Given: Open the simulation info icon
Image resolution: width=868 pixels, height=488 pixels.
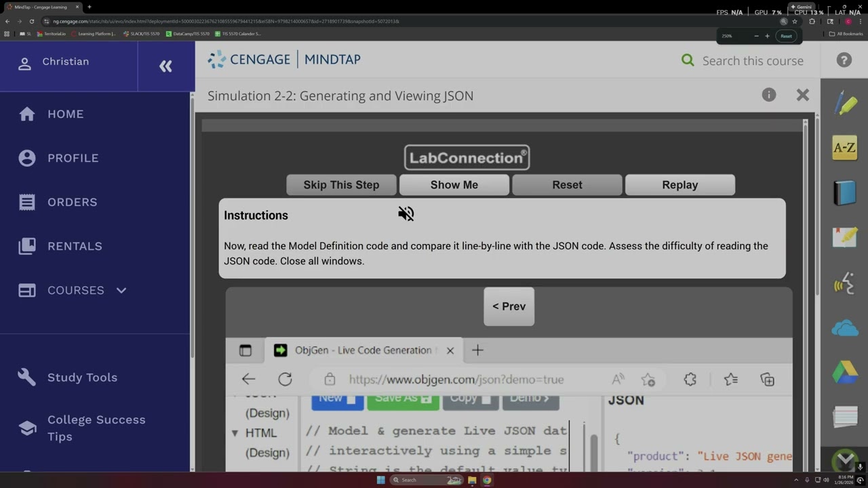Looking at the screenshot, I should (769, 95).
